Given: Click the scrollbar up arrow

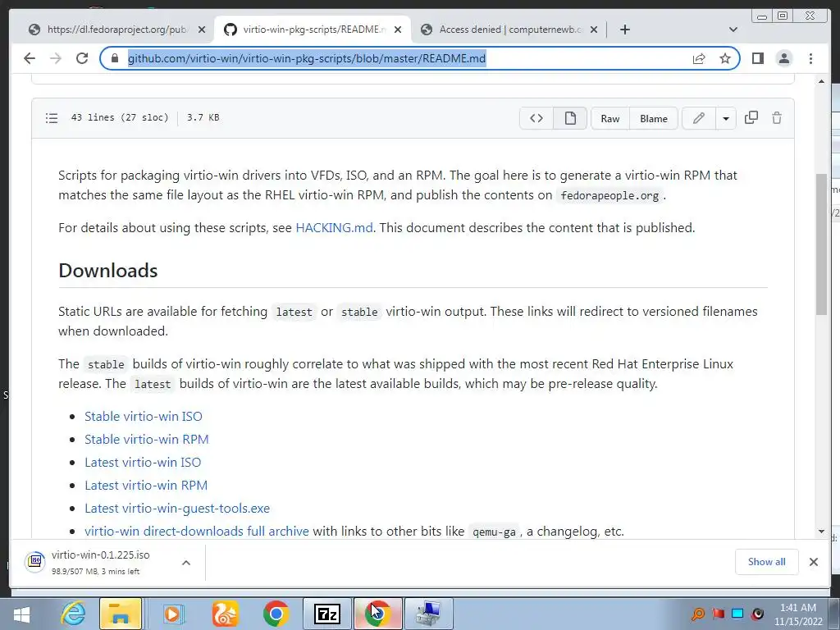Looking at the screenshot, I should point(821,81).
